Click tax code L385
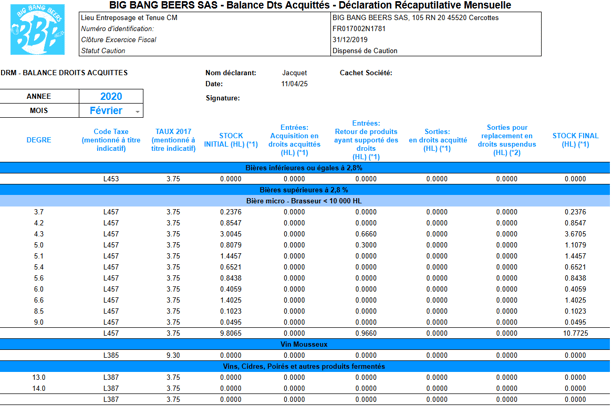This screenshot has height=413, width=612. (x=111, y=355)
